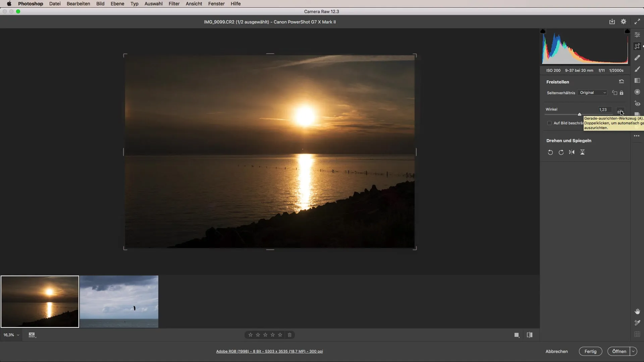Viewport: 644px width, 362px height.
Task: Select the Hand tool
Action: click(x=637, y=311)
